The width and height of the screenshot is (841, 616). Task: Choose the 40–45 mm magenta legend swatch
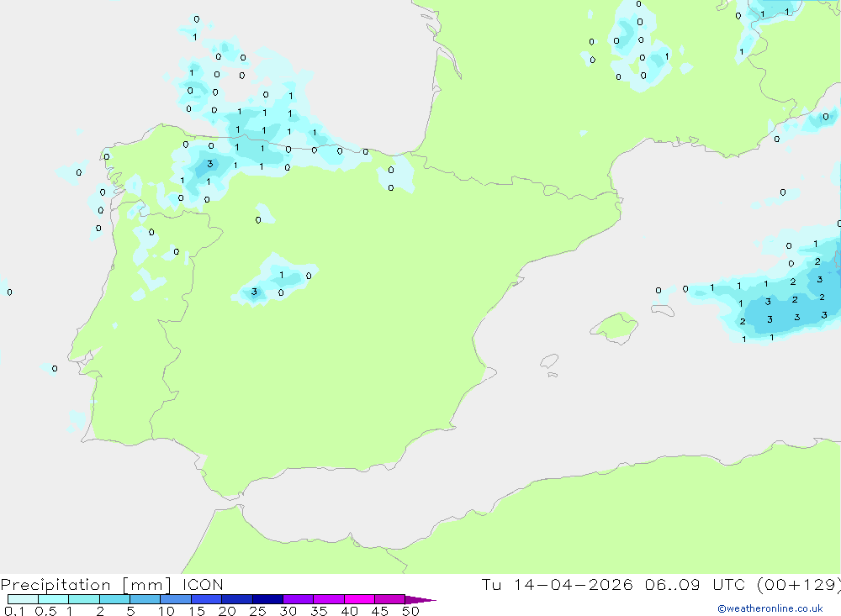tap(359, 599)
